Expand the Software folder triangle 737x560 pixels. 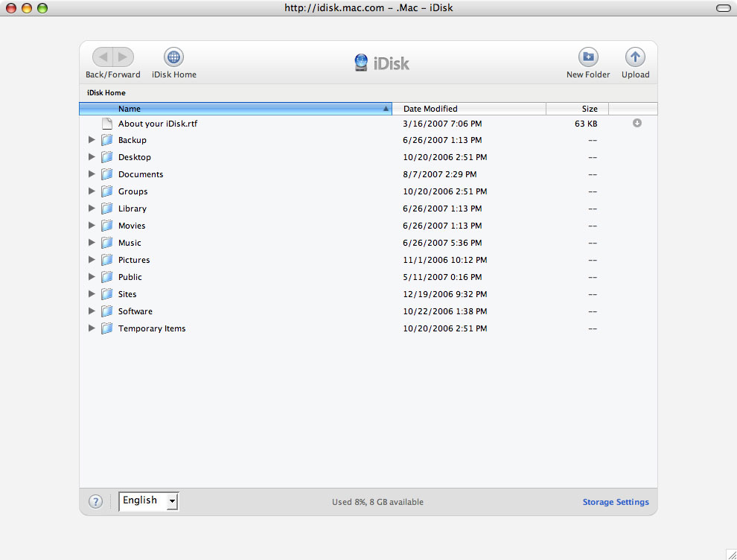92,311
